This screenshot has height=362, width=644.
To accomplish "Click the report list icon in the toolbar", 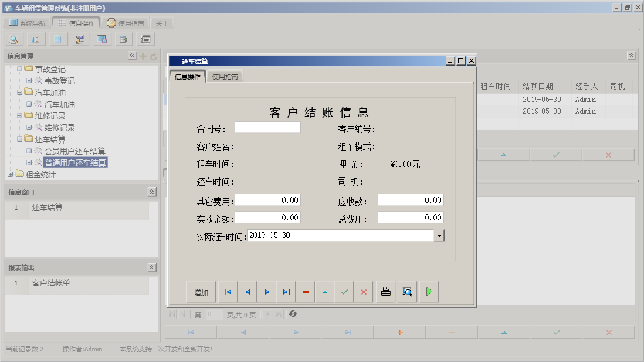I will click(36, 39).
